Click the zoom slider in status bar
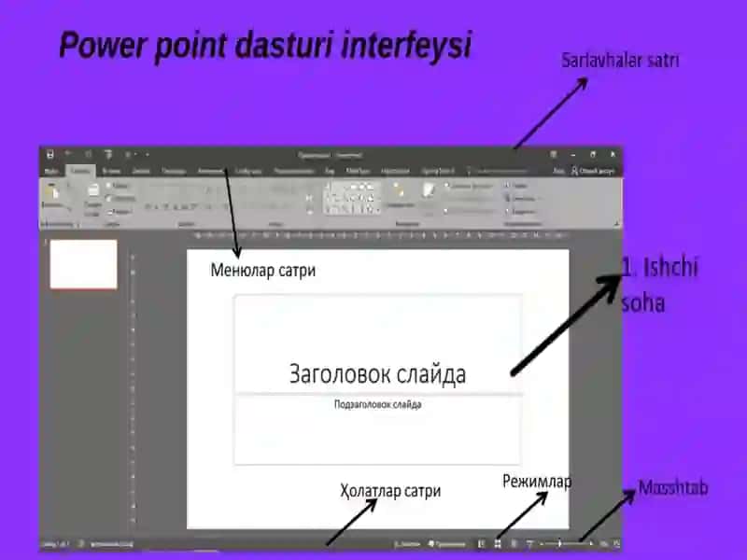This screenshot has width=747, height=560. click(x=567, y=543)
